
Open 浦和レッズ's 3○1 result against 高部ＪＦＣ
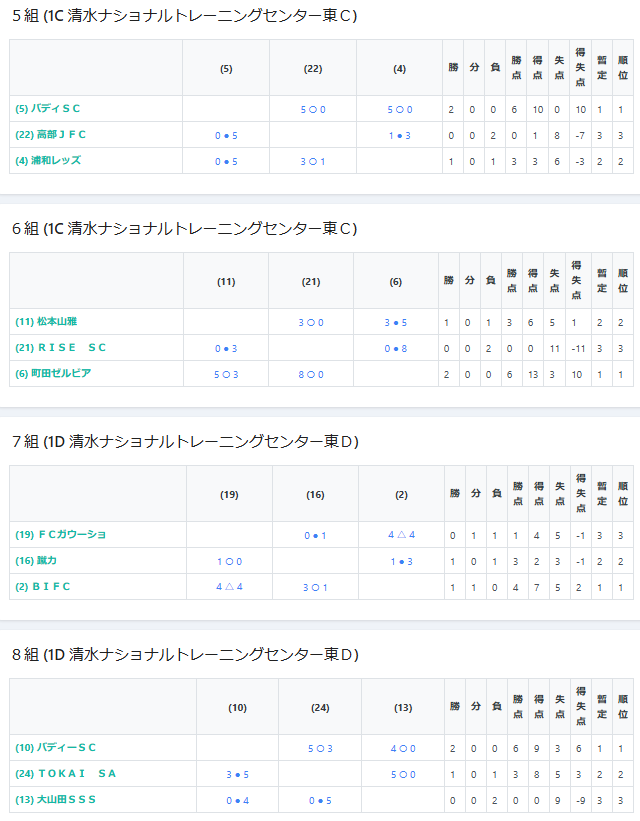313,162
